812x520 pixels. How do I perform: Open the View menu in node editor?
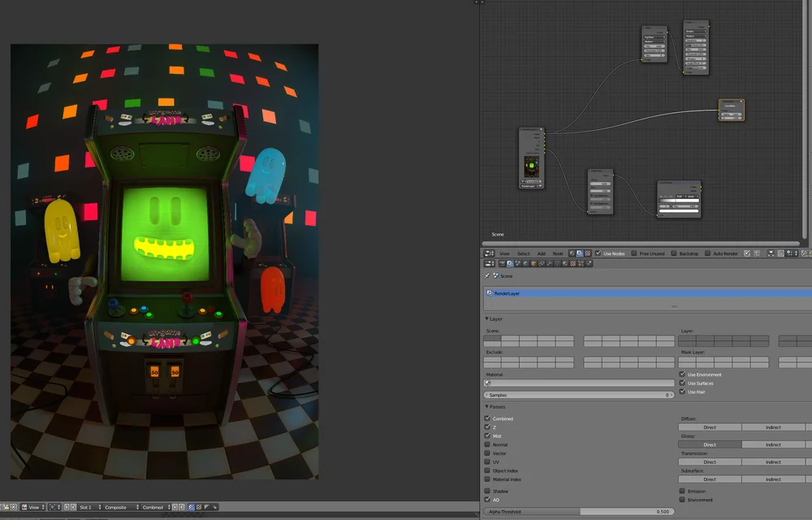[504, 253]
